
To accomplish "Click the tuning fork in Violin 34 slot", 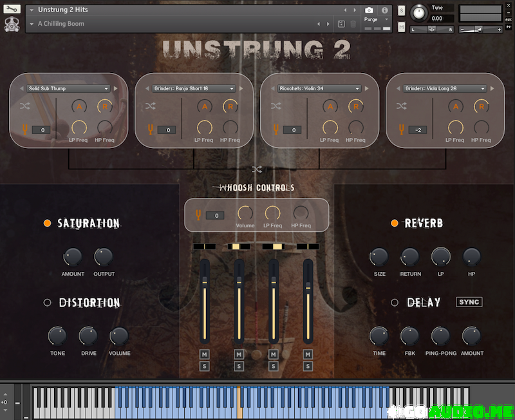I will coord(276,129).
